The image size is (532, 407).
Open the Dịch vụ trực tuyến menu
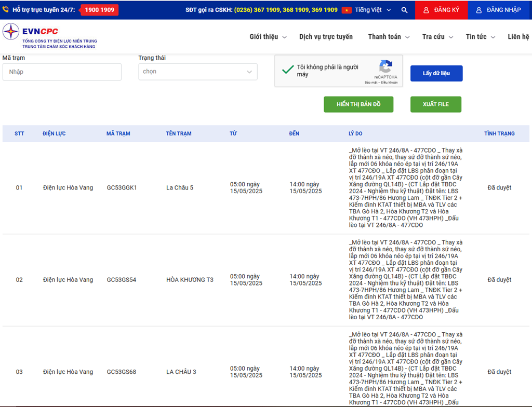(326, 37)
